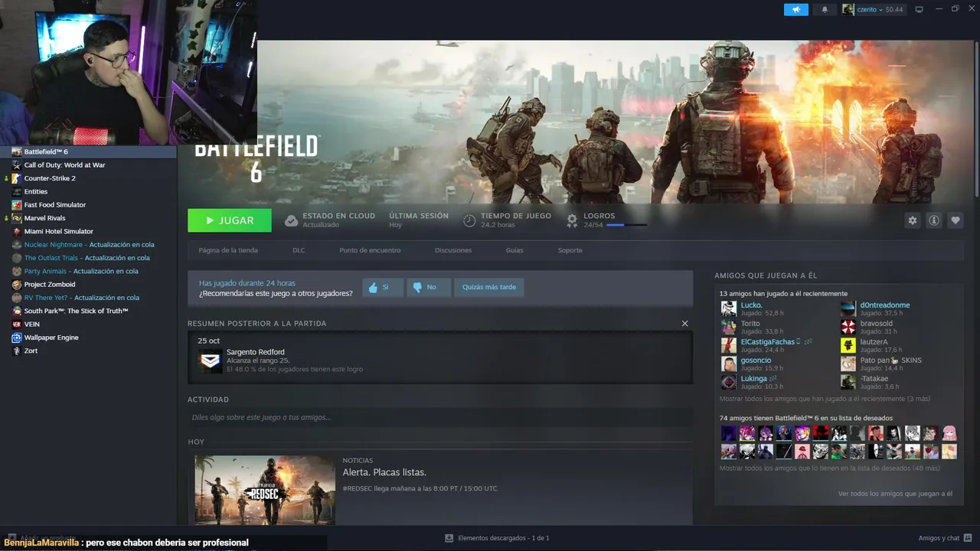
Task: Open the Punto de encuentro tab
Action: point(370,250)
